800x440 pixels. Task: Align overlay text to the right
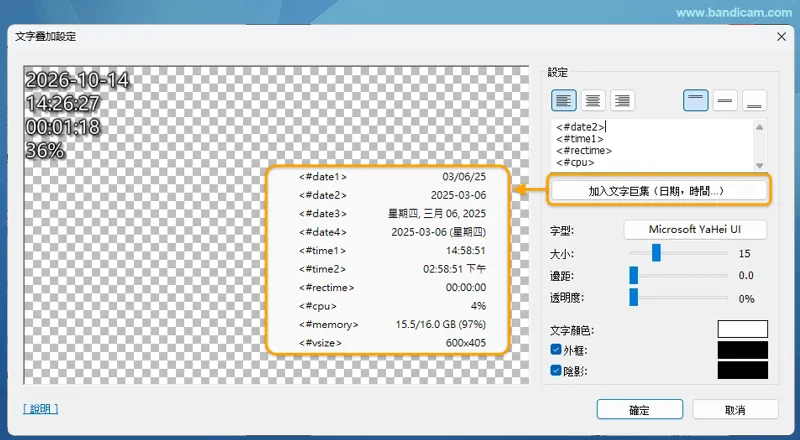point(622,101)
